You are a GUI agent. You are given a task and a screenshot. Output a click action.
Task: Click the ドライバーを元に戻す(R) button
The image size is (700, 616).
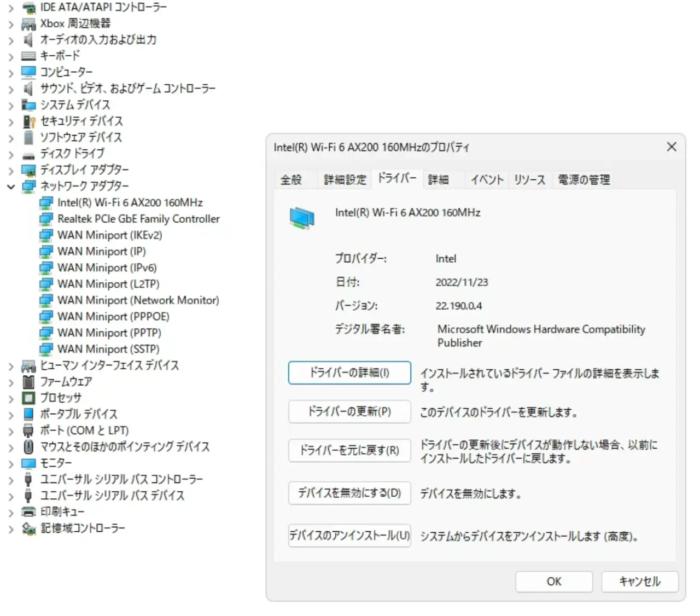click(349, 451)
